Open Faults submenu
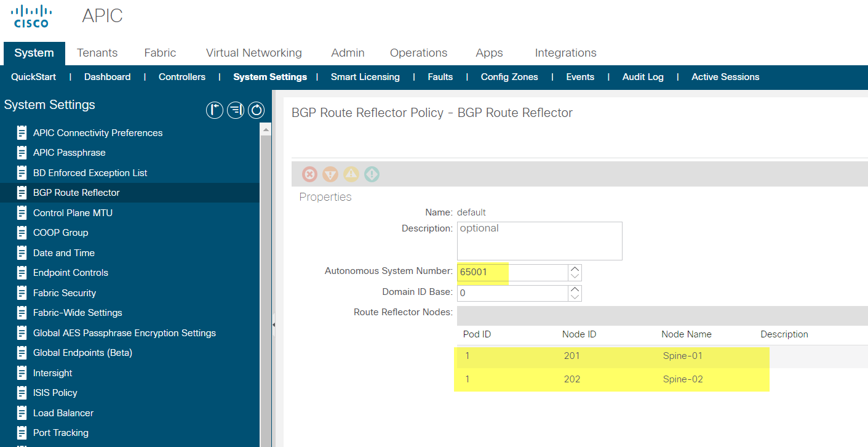 440,77
